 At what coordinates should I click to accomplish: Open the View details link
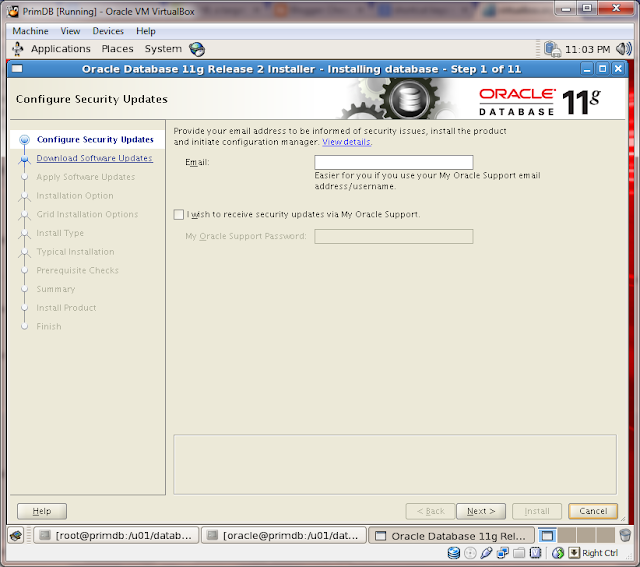pyautogui.click(x=347, y=142)
